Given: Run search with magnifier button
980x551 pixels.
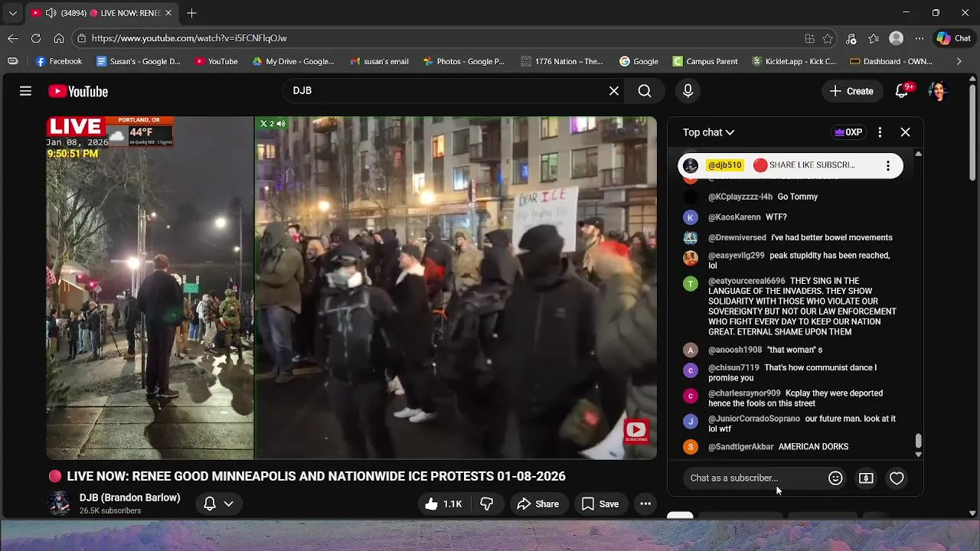Looking at the screenshot, I should pyautogui.click(x=645, y=91).
